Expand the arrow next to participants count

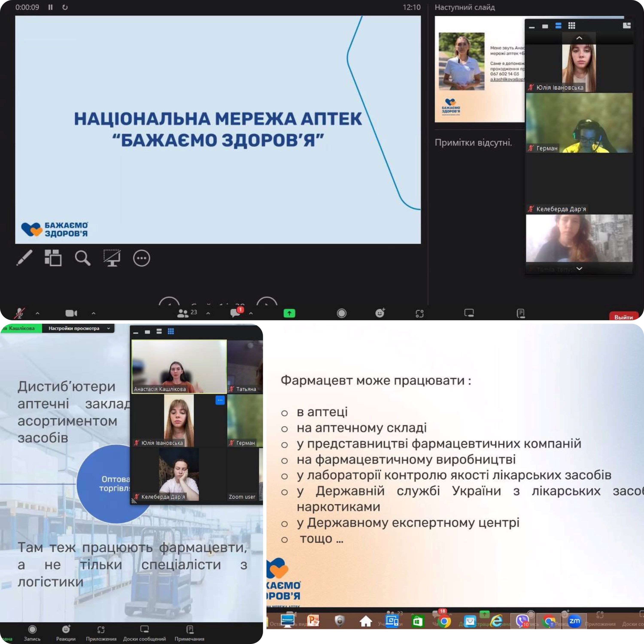tap(208, 313)
